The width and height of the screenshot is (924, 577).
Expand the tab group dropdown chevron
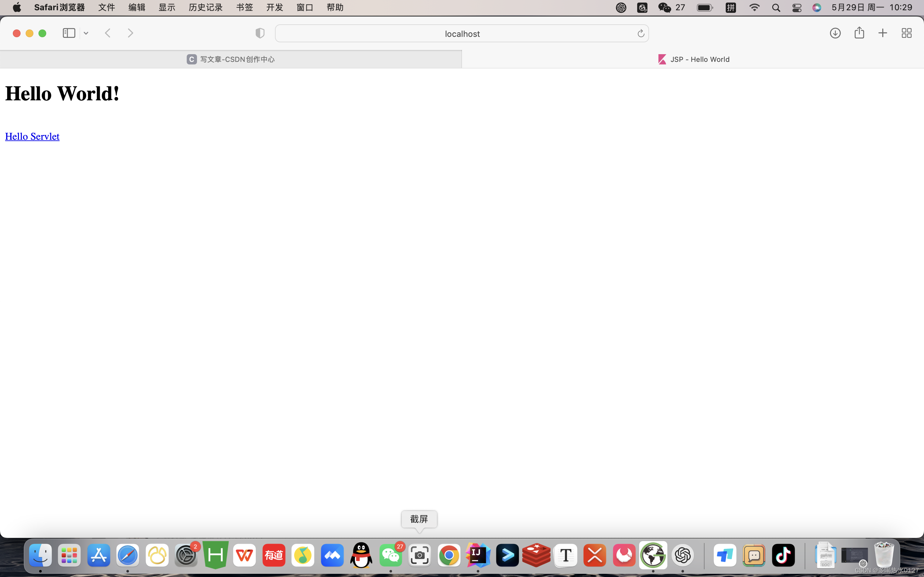tap(86, 34)
